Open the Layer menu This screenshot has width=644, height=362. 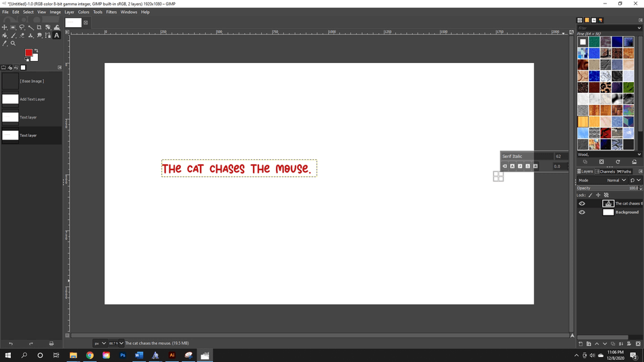[69, 12]
